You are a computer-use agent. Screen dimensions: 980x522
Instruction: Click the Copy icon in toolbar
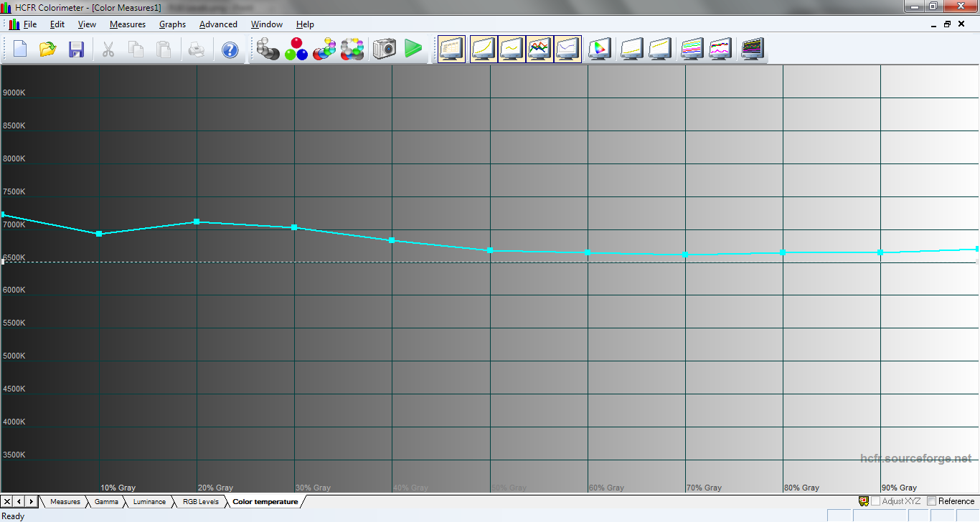(x=136, y=49)
